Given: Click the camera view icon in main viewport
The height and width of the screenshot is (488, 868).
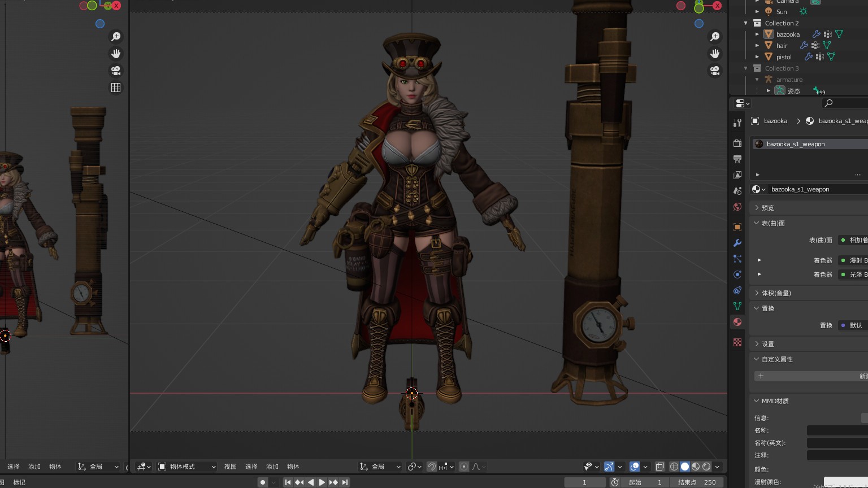Looking at the screenshot, I should click(x=715, y=71).
